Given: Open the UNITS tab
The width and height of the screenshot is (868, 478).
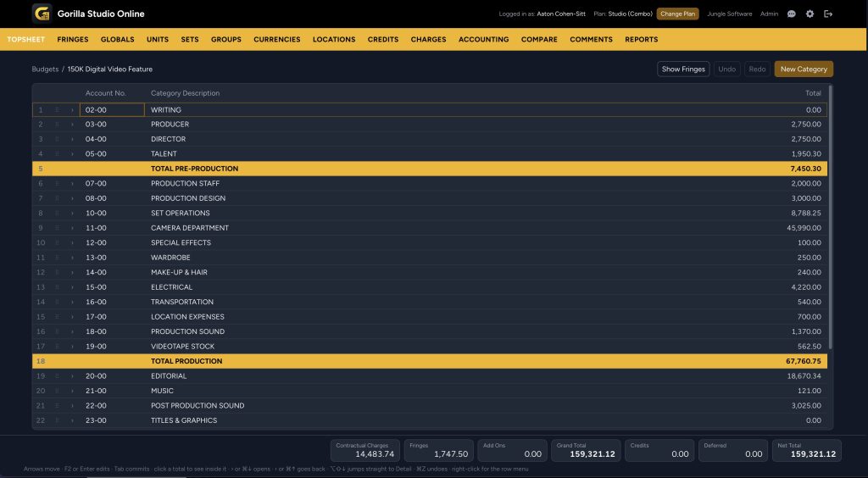Looking at the screenshot, I should [158, 39].
